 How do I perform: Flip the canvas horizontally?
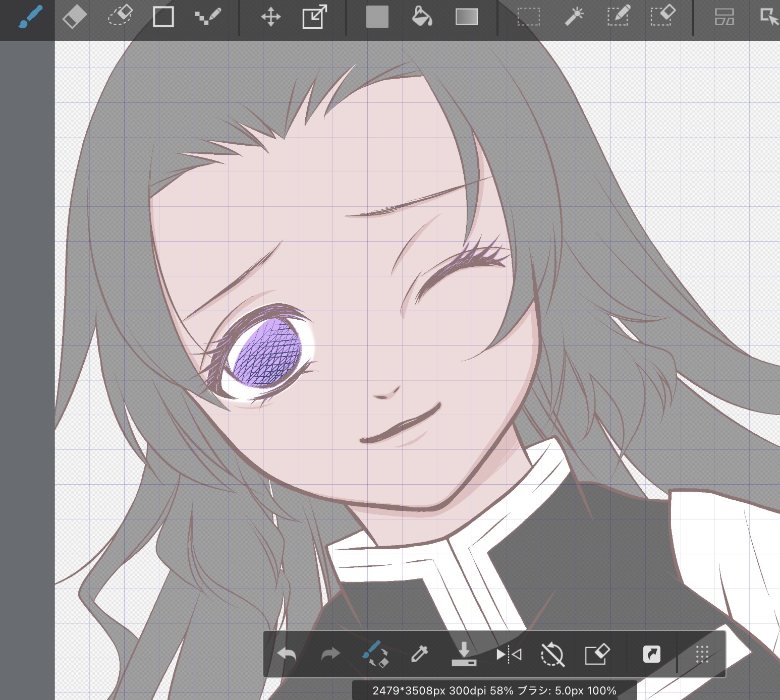tap(509, 655)
